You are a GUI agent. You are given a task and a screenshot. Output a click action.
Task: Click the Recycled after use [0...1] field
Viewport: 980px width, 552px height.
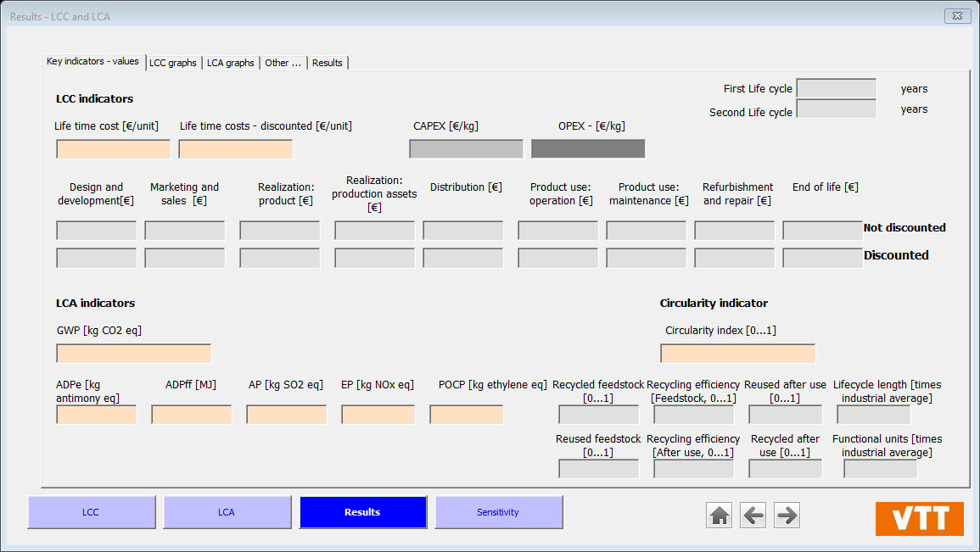coord(786,469)
